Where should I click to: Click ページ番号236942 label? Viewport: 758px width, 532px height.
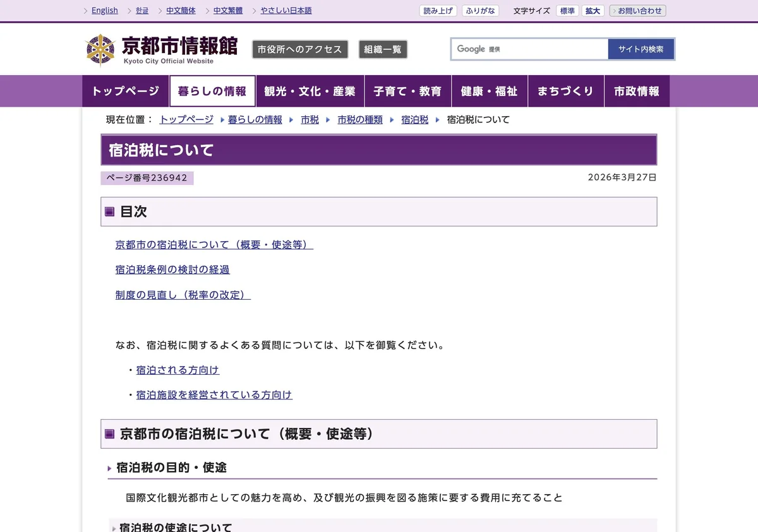tap(147, 178)
